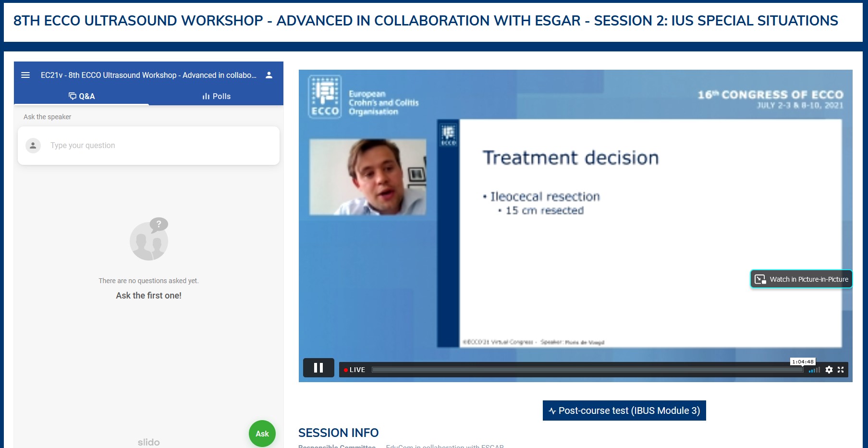Open the video settings gear

(829, 370)
